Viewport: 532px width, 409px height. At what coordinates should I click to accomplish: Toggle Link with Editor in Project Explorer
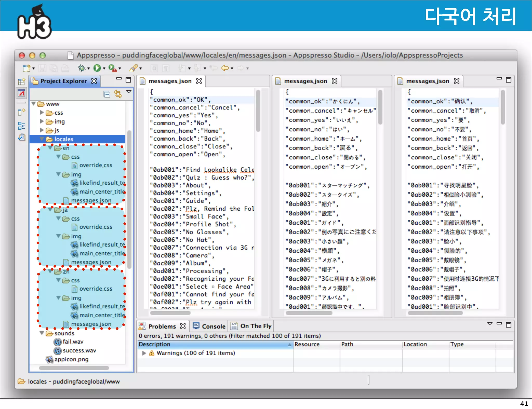pos(118,94)
